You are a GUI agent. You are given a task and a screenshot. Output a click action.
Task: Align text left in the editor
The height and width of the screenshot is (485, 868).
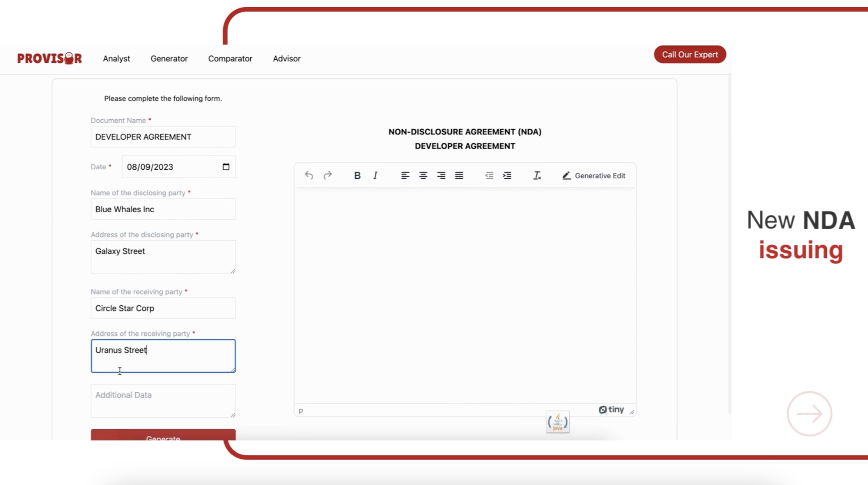(405, 176)
